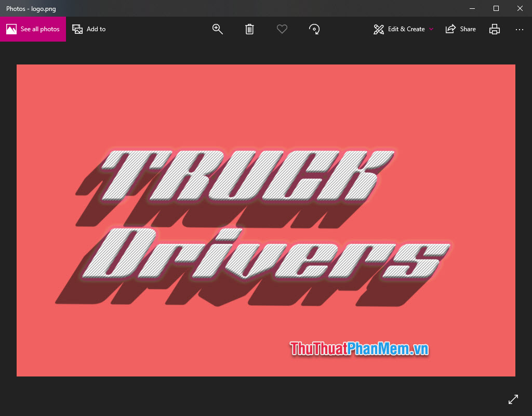Open the See more ellipsis menu
The width and height of the screenshot is (532, 416).
tap(520, 30)
